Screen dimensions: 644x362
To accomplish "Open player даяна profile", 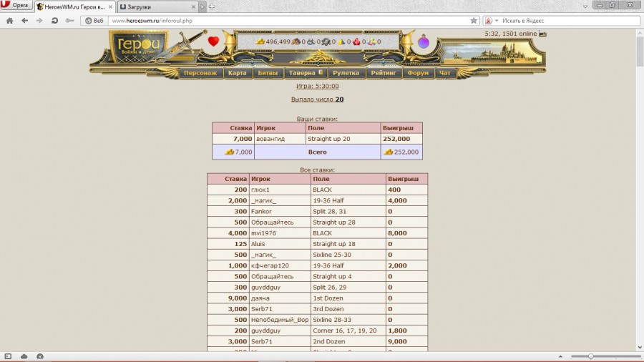I will pos(260,298).
